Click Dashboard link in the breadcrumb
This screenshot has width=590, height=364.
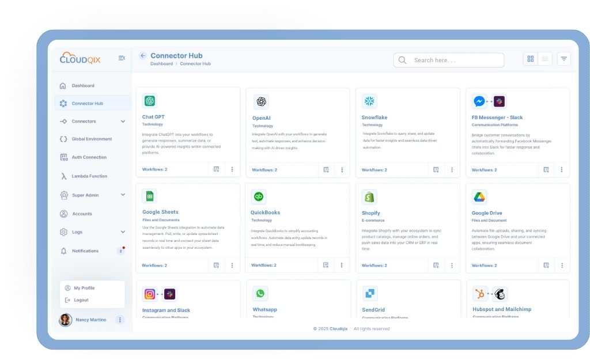[161, 64]
